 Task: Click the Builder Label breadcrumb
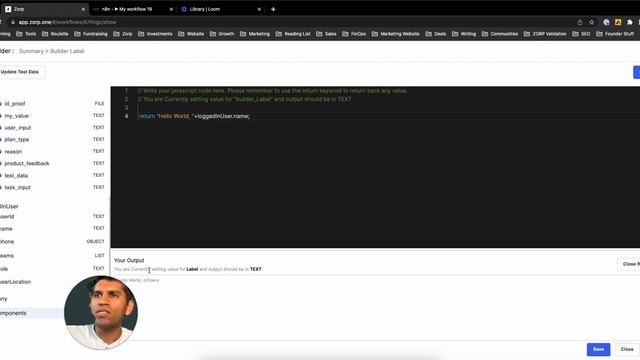point(67,51)
